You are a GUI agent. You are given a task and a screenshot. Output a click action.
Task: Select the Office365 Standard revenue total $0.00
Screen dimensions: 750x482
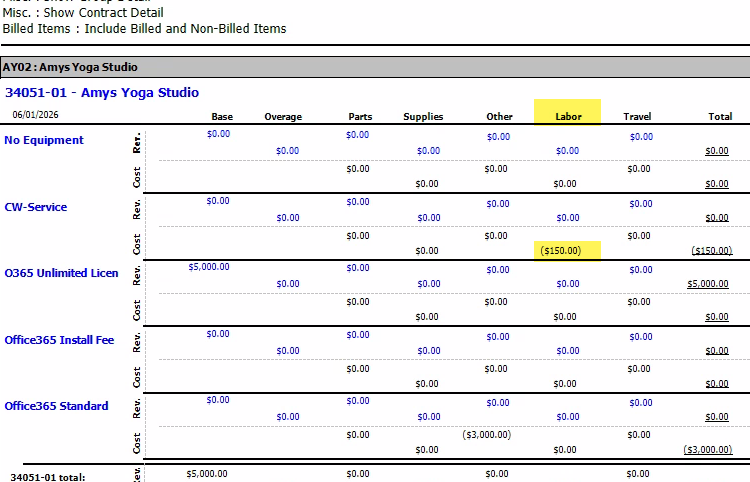coord(717,417)
